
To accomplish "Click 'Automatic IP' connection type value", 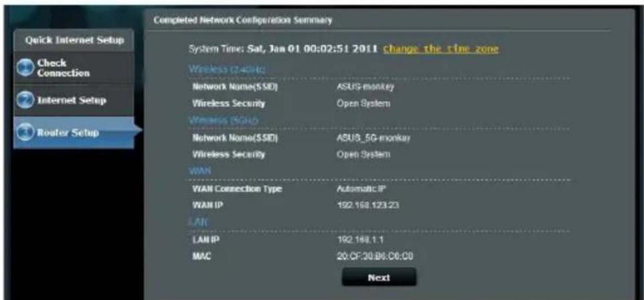I will pos(361,189).
